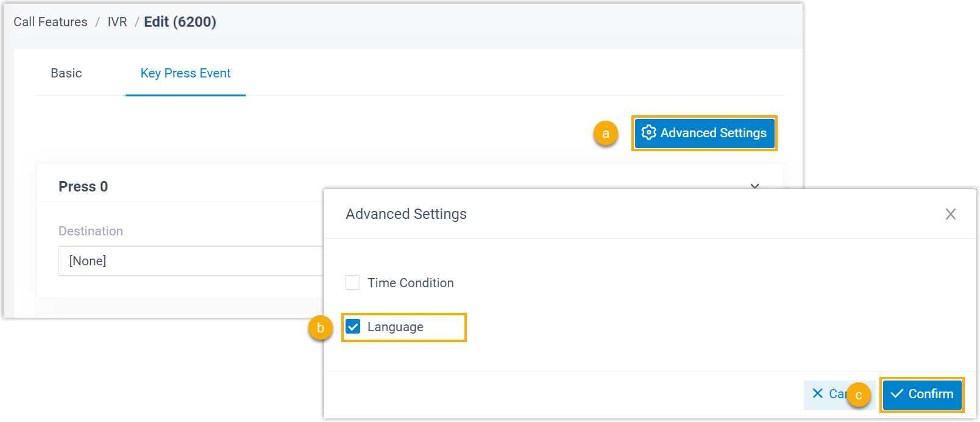This screenshot has height=422, width=980.
Task: Select the Key Press Event tab
Action: [x=185, y=73]
